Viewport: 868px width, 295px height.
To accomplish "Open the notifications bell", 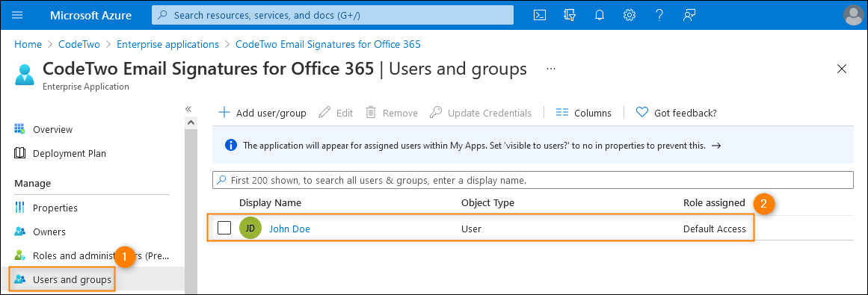I will click(599, 15).
